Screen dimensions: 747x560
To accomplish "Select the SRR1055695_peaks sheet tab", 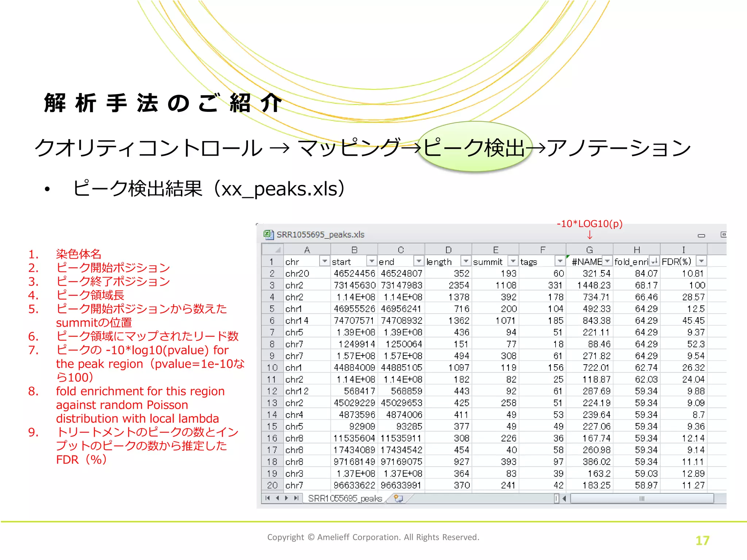I will pyautogui.click(x=345, y=498).
